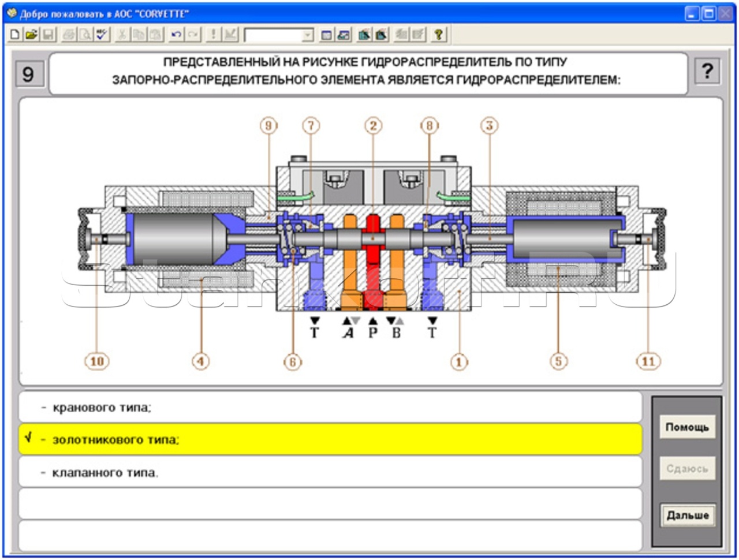Click the question number 9 box
The image size is (739, 560).
point(28,74)
